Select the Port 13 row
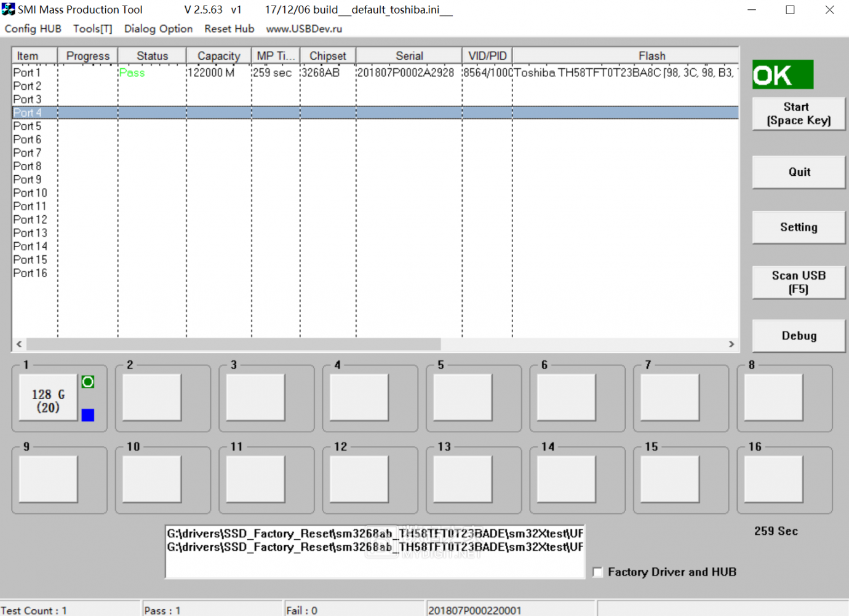 click(x=375, y=233)
